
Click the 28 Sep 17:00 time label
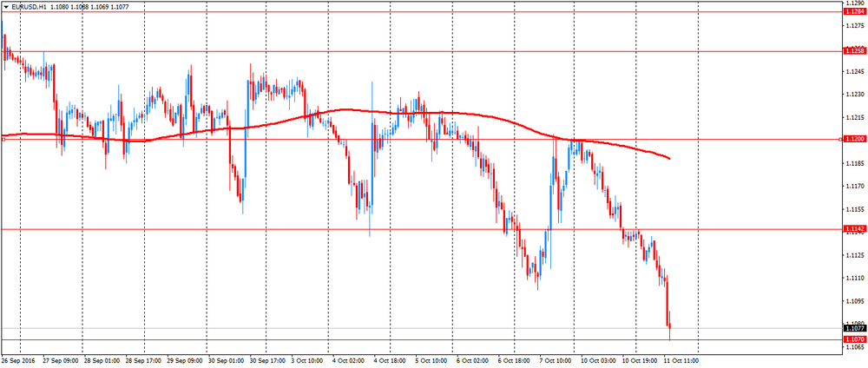coord(141,360)
